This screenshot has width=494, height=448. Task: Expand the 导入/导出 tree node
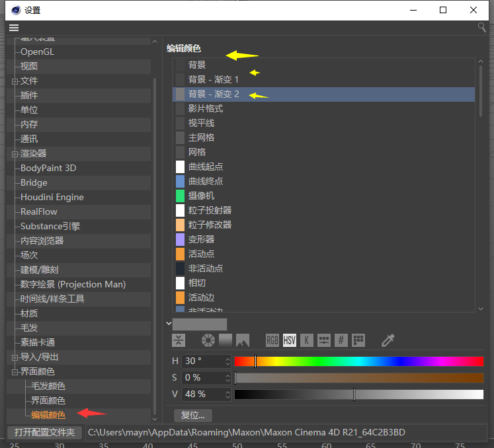(x=15, y=358)
